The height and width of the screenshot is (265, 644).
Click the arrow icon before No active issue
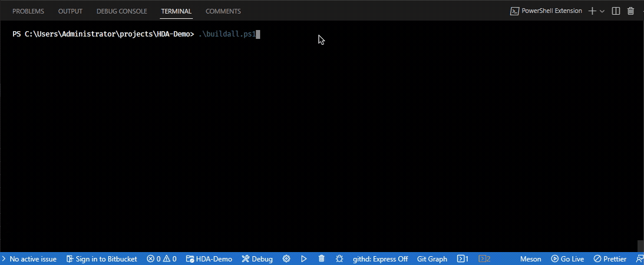(4, 259)
